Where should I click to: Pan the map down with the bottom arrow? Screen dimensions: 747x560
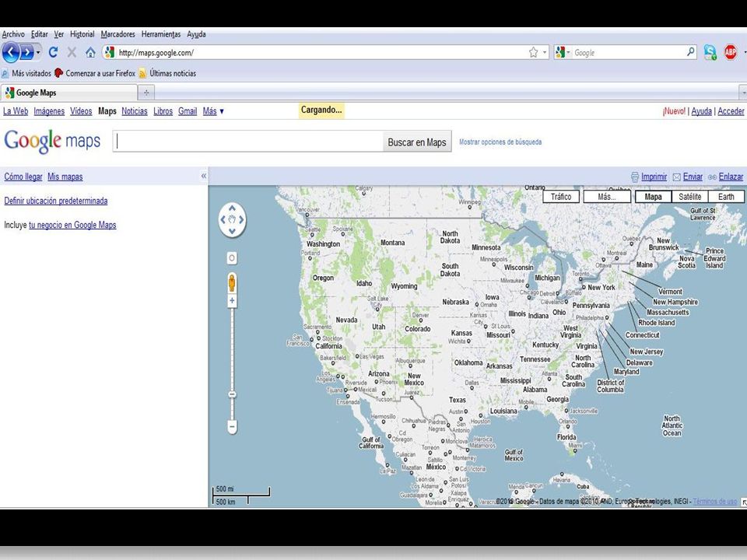point(232,231)
